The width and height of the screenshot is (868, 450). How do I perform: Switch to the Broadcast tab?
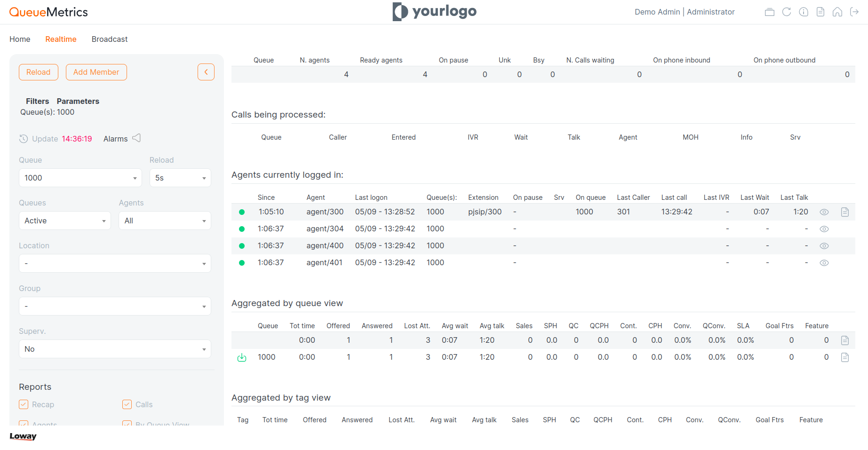(109, 39)
